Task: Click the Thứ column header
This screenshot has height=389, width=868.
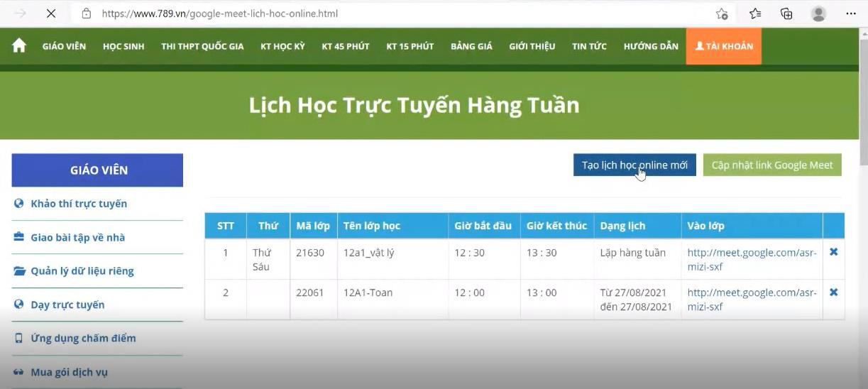Action: coord(268,226)
